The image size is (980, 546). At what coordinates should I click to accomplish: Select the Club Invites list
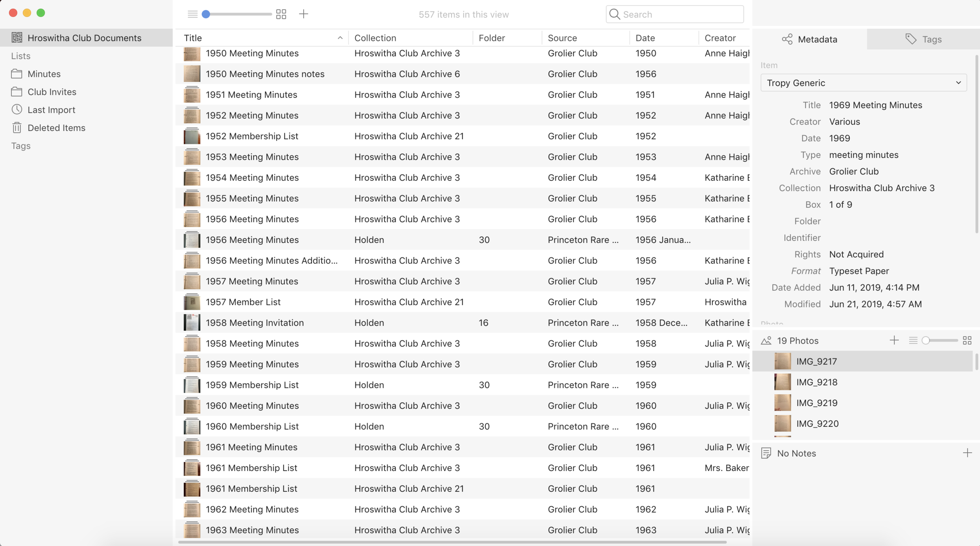pos(86,92)
